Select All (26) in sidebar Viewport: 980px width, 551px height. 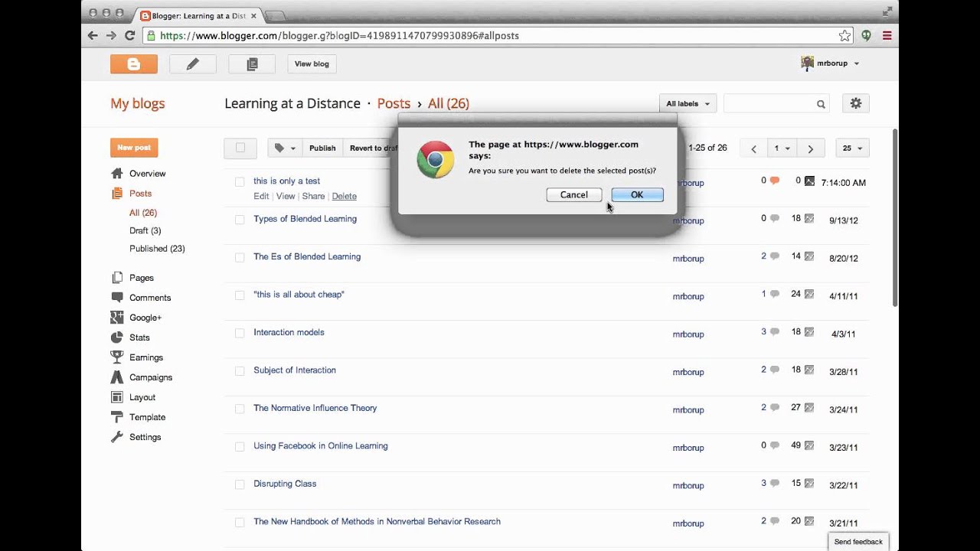click(x=143, y=213)
